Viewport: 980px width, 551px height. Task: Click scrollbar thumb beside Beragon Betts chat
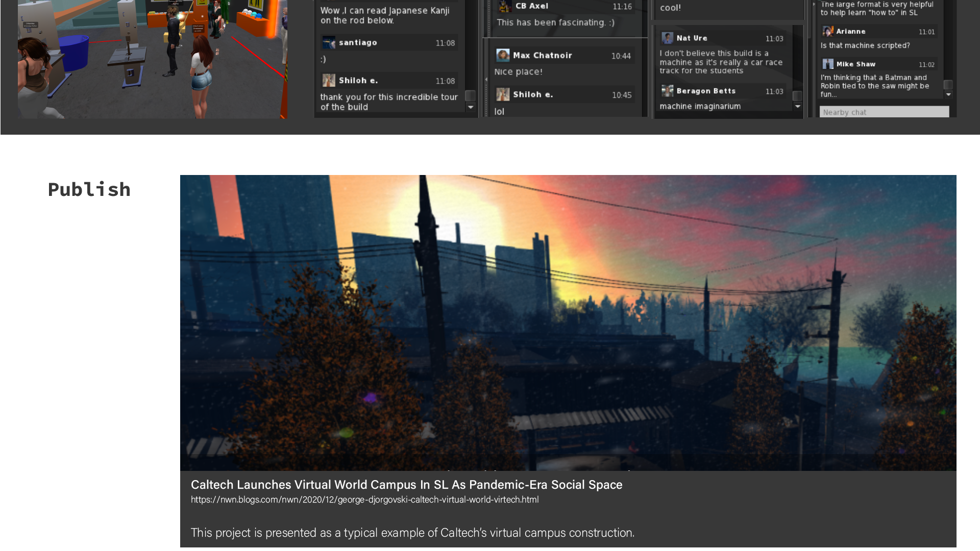pos(797,96)
